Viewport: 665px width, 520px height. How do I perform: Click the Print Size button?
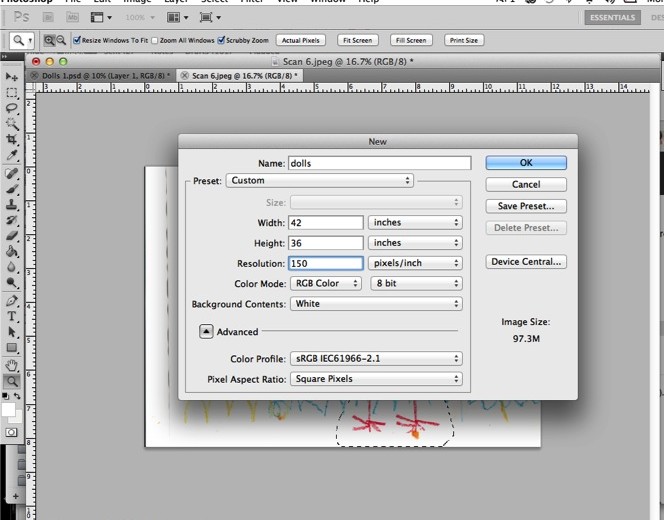[x=464, y=40]
